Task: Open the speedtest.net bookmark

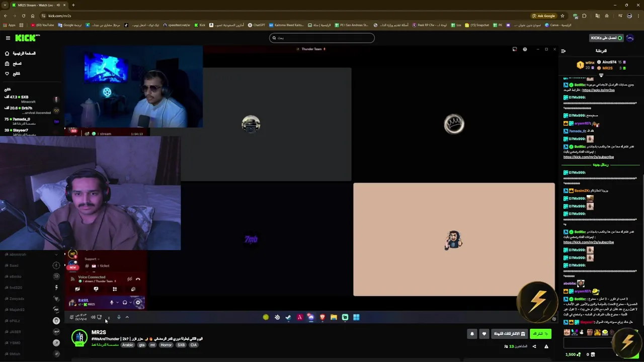Action: (176, 25)
